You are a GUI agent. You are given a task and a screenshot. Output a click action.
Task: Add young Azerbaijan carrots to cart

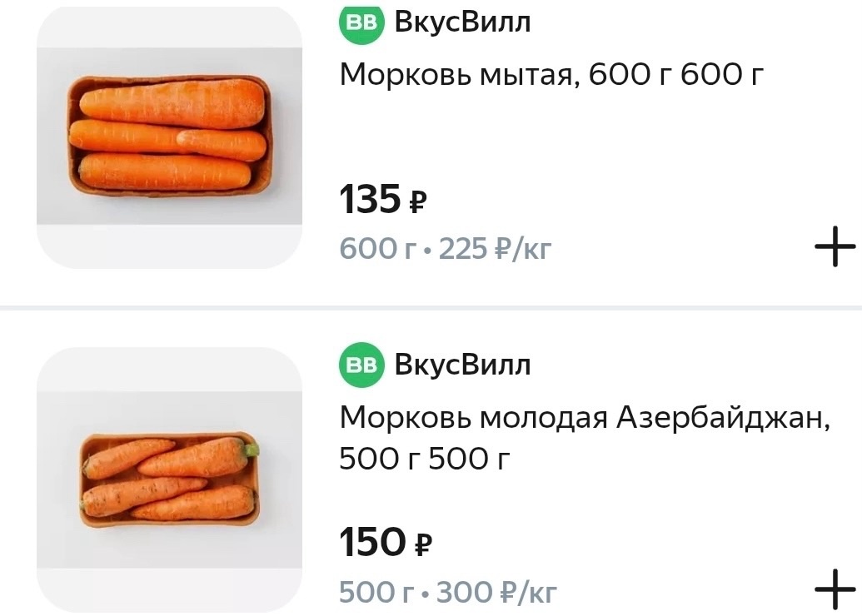(x=835, y=591)
